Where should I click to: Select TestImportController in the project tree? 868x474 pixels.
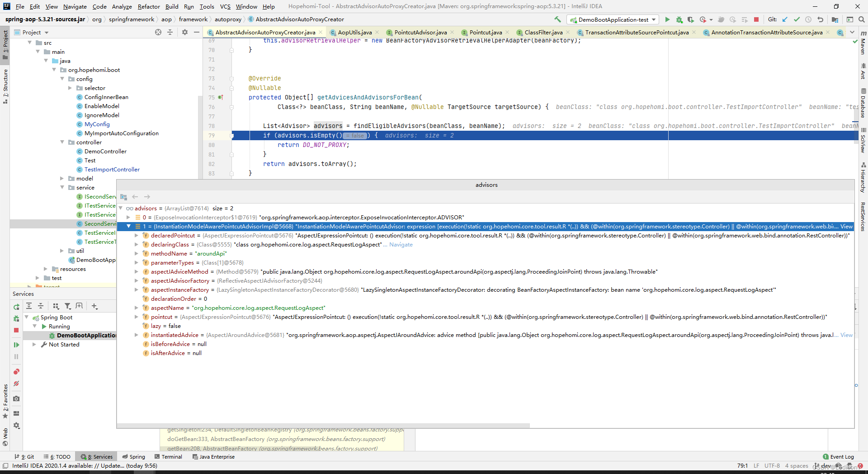pyautogui.click(x=112, y=169)
